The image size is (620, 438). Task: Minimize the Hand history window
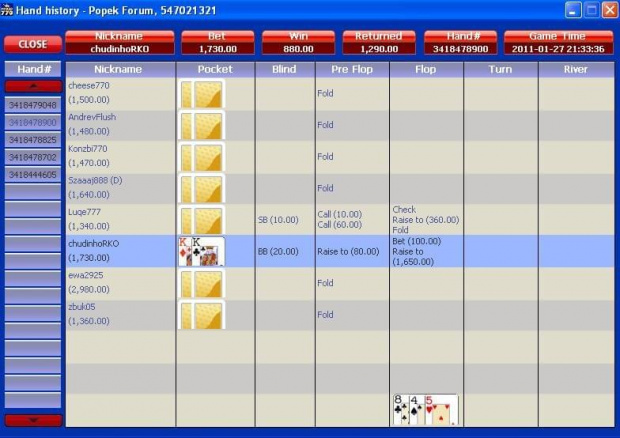573,10
